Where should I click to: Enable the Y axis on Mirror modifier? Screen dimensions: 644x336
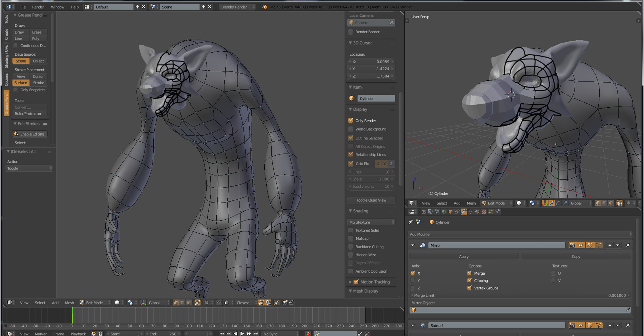[413, 280]
